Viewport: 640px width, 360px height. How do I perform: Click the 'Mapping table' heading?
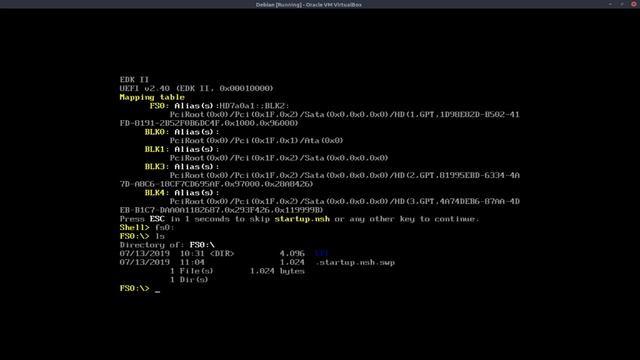(x=152, y=97)
